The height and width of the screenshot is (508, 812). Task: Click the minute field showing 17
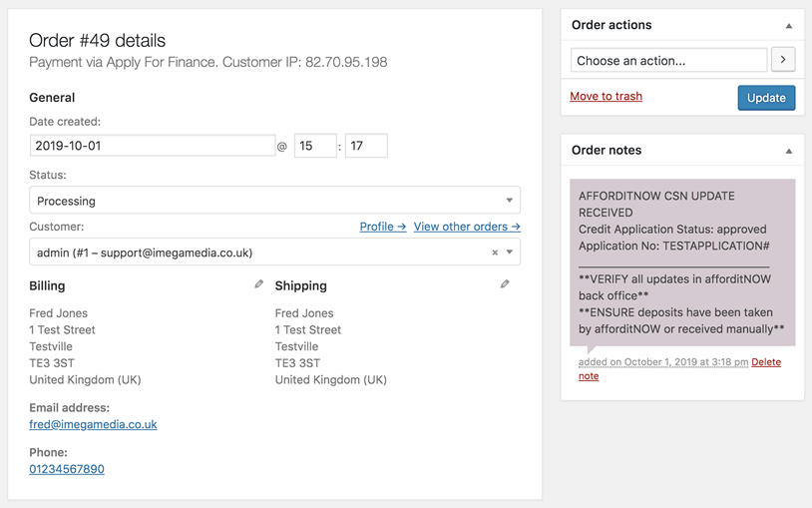coord(366,146)
